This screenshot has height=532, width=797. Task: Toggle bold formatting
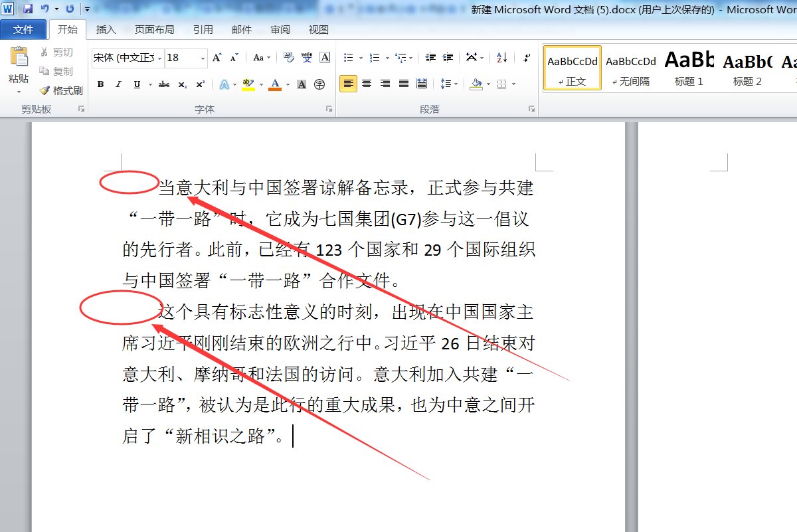tap(100, 84)
